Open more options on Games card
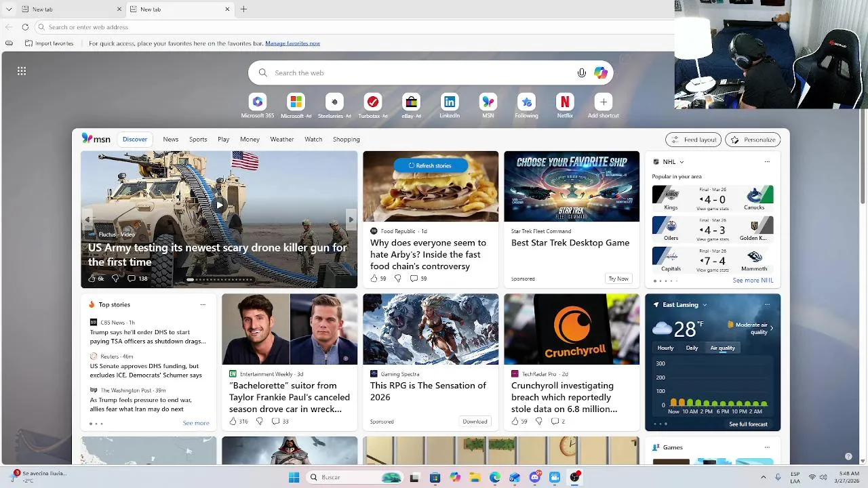868x488 pixels. 767,447
